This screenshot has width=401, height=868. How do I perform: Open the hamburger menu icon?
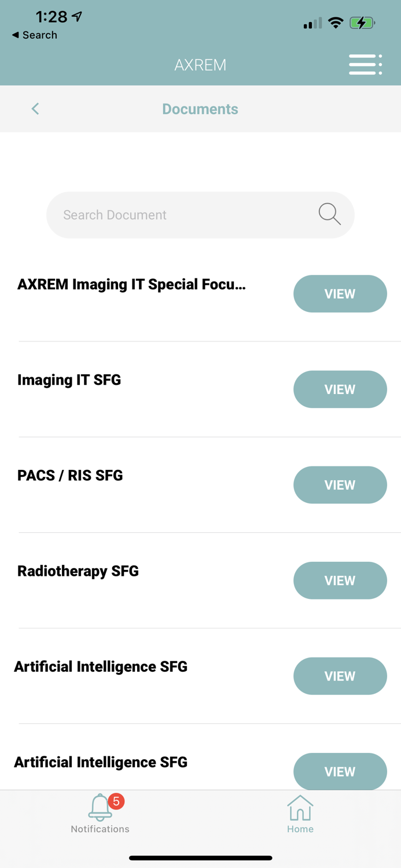(x=365, y=64)
